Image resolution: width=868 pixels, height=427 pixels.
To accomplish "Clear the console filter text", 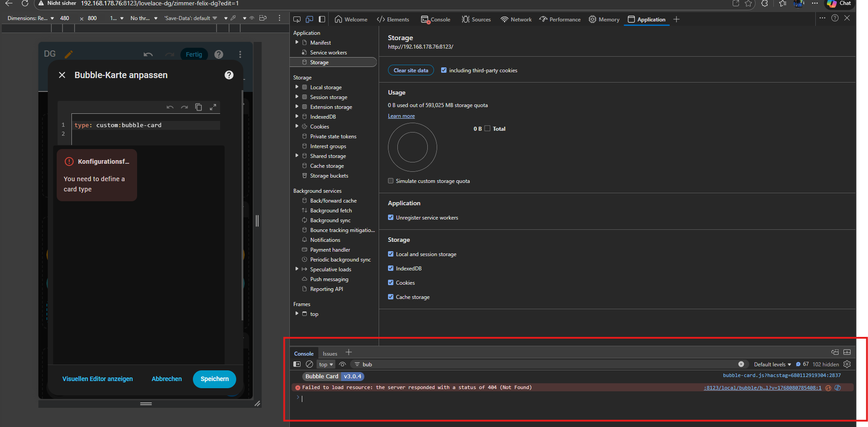I will (741, 365).
